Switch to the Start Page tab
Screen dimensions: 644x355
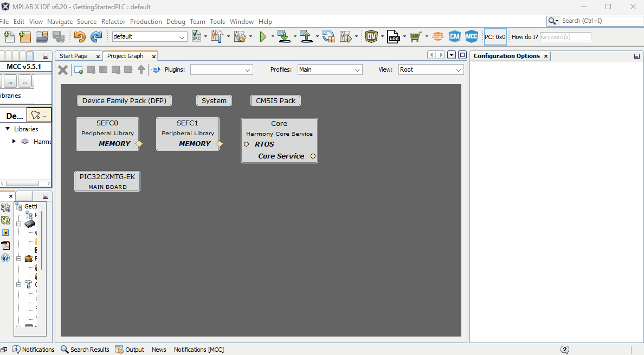[74, 56]
